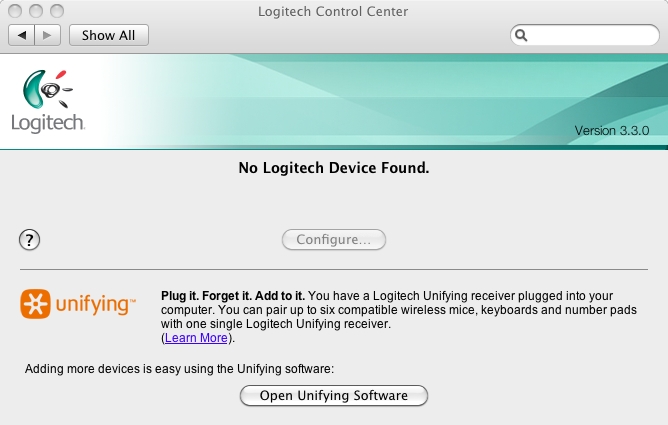Image resolution: width=668 pixels, height=425 pixels.
Task: Click the No Logitech Device Found heading
Action: coord(334,168)
